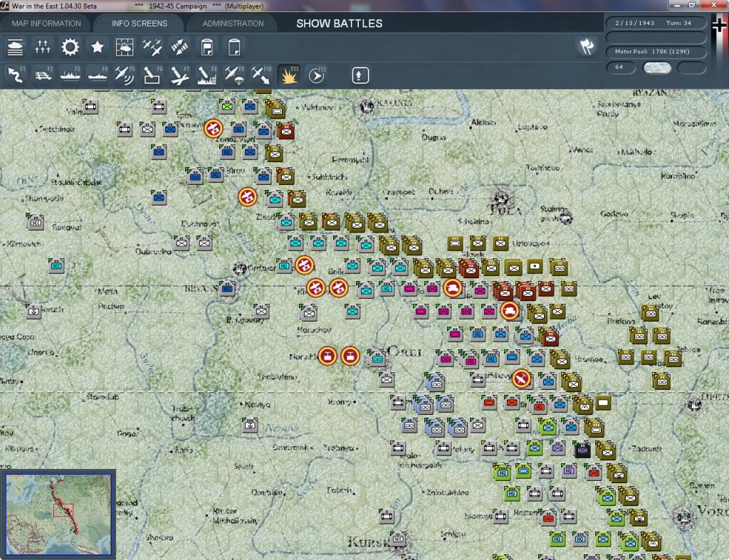Open the casualties and losses crosses icon

pos(42,48)
